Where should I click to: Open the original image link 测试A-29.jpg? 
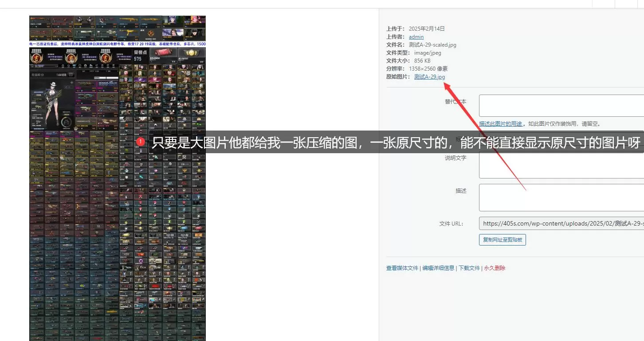[x=429, y=77]
